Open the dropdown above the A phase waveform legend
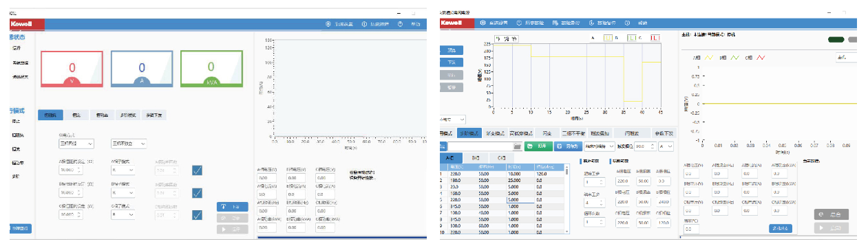 tap(847, 58)
